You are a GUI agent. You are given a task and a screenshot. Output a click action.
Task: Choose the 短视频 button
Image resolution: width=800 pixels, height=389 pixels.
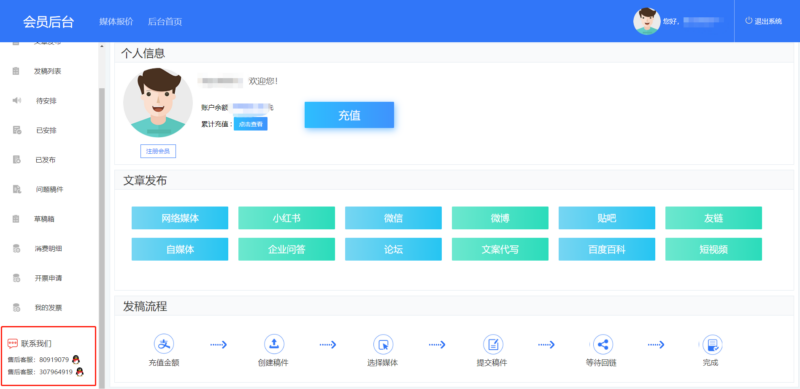[713, 249]
